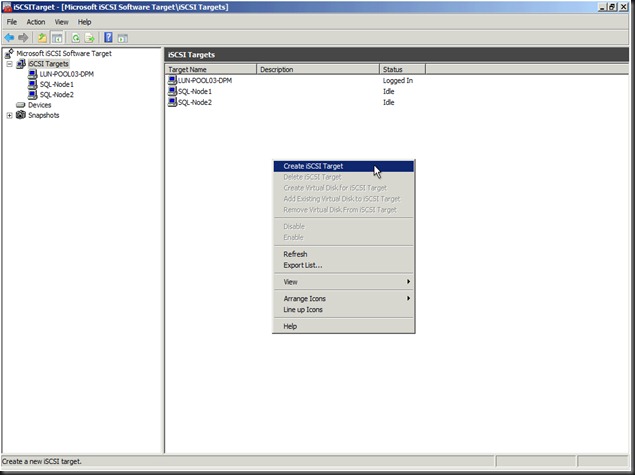Click grayed Remove Virtual Disk From iSCSI Target

point(344,210)
